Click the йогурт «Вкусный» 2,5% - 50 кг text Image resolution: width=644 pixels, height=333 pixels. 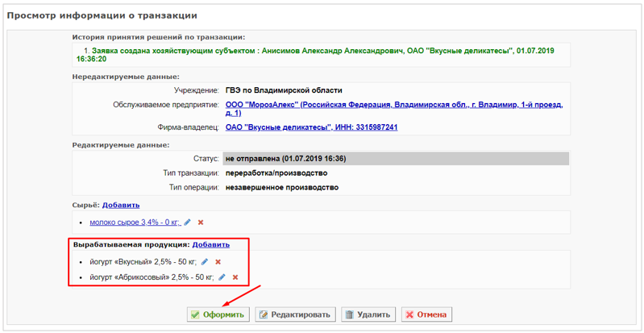(x=143, y=262)
